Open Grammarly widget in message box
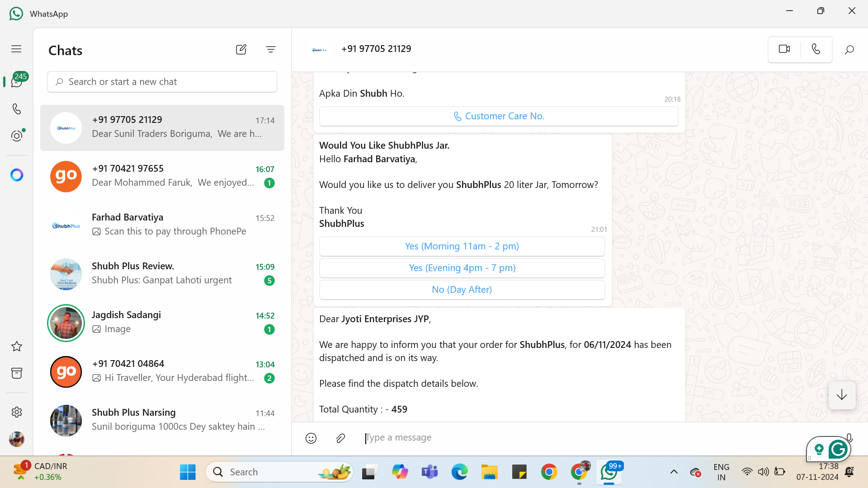Screen dimensions: 868x488 tap(829, 449)
